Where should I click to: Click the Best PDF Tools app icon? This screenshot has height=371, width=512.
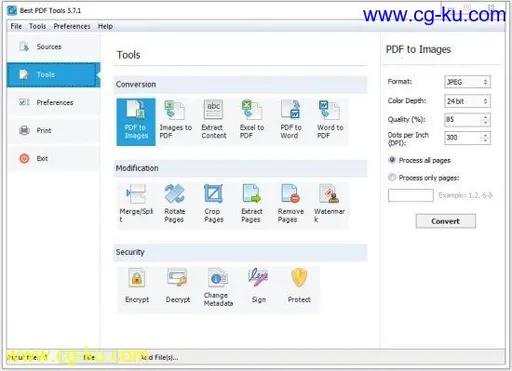click(x=12, y=10)
